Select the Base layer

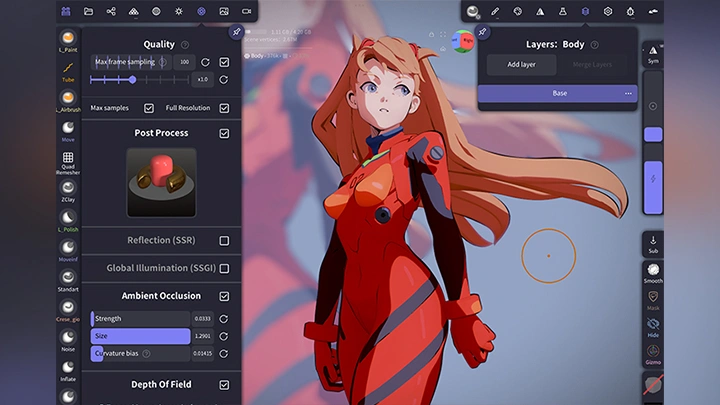tap(557, 93)
